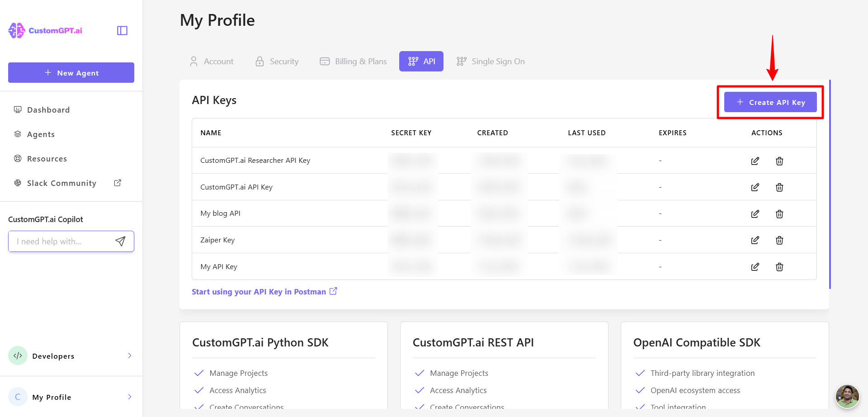The image size is (868, 417).
Task: Edit the Zaiper Key
Action: [755, 240]
